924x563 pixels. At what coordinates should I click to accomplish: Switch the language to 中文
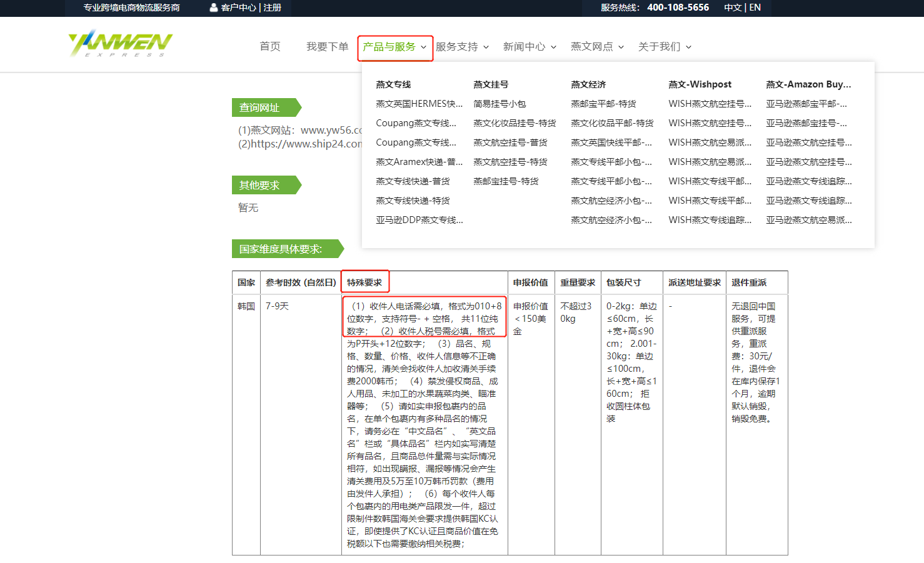733,7
